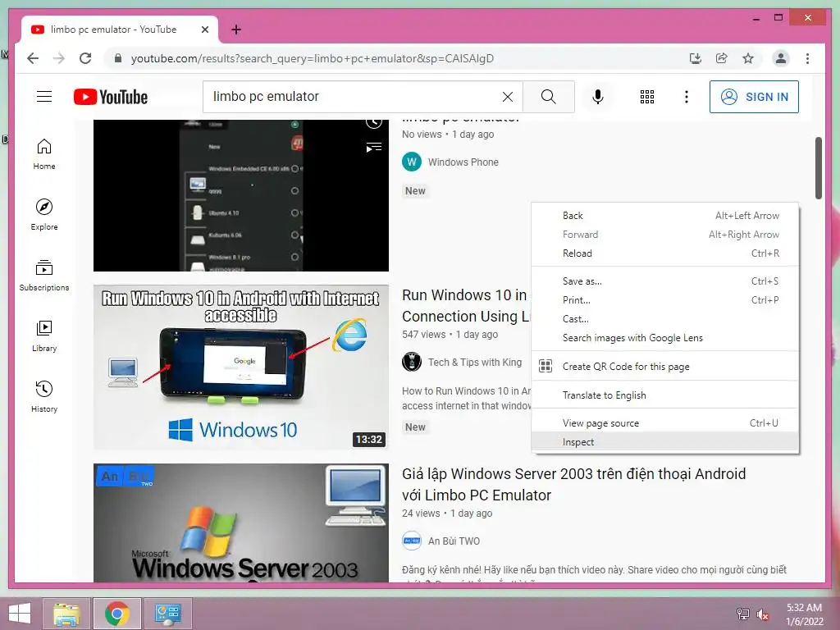Open Giả lập Windows Server 2003 video title
Screen dimensions: 840x630
[x=573, y=484]
